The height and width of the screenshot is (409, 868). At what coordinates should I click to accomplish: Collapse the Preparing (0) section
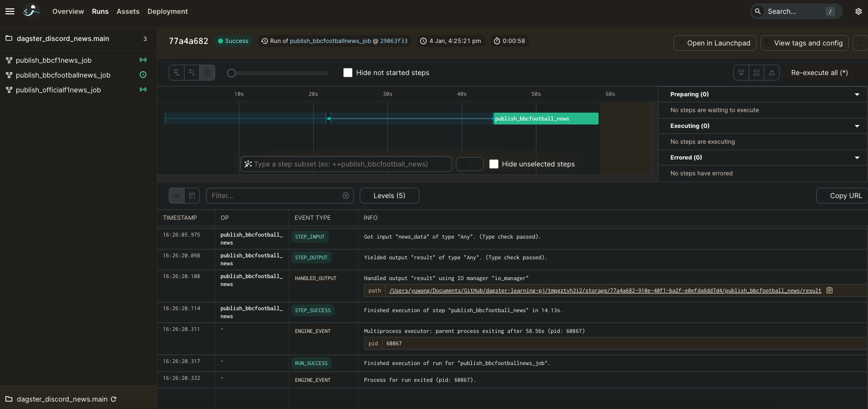857,94
